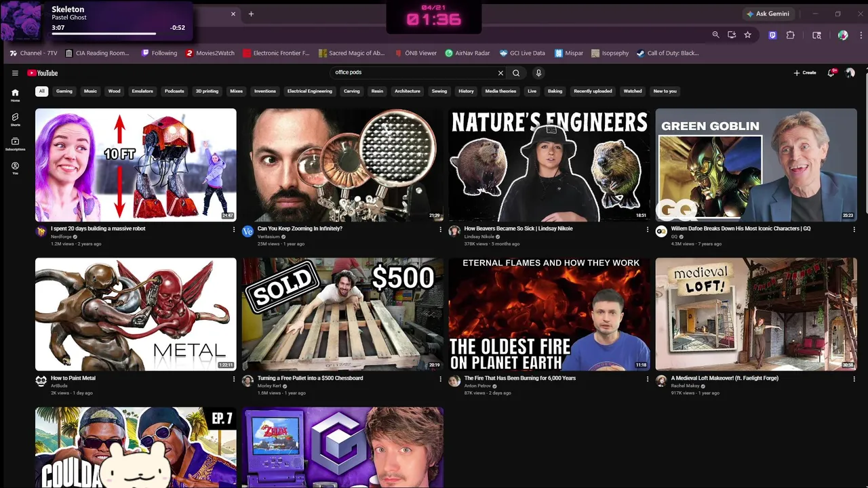Open more options for How to Paint Metal
Viewport: 868px width, 488px height.
click(233, 379)
